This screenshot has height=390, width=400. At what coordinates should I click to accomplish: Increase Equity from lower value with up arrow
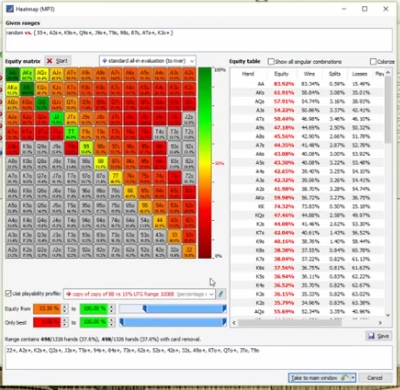pos(65,307)
